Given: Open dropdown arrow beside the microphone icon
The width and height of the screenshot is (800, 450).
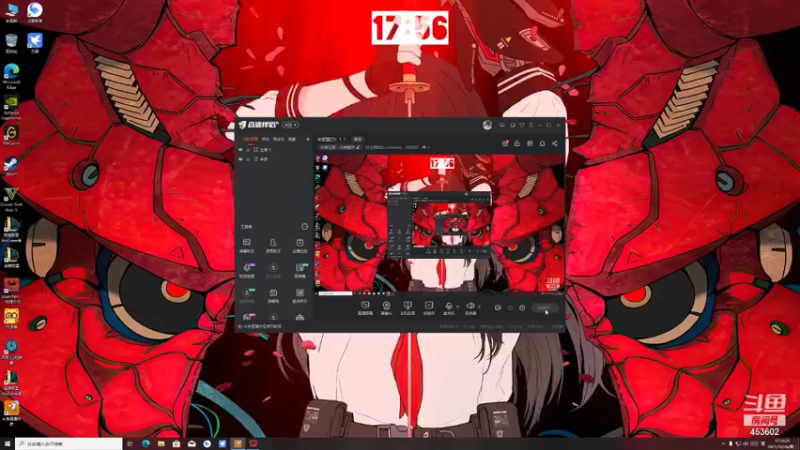Looking at the screenshot, I should pos(457,307).
